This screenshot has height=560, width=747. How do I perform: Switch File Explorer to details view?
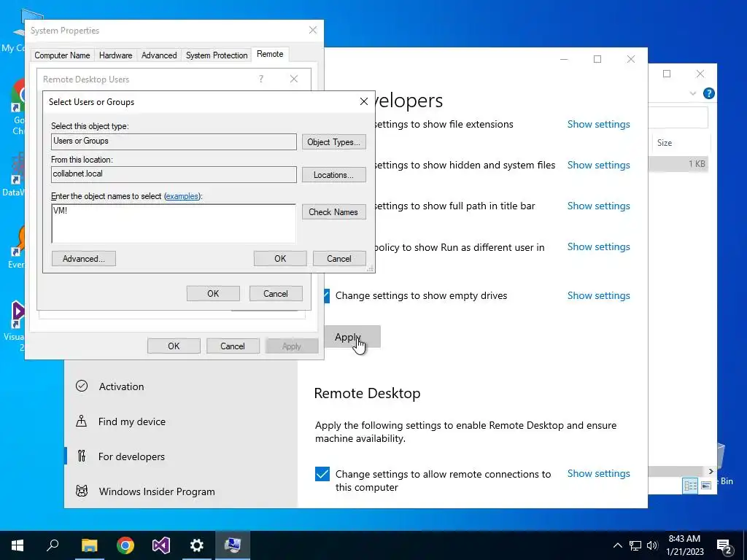[690, 486]
